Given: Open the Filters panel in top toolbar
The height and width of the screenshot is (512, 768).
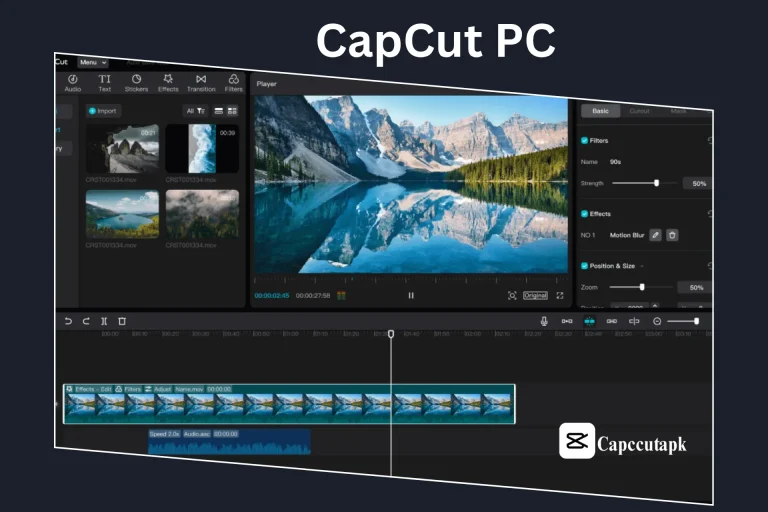Looking at the screenshot, I should 234,83.
